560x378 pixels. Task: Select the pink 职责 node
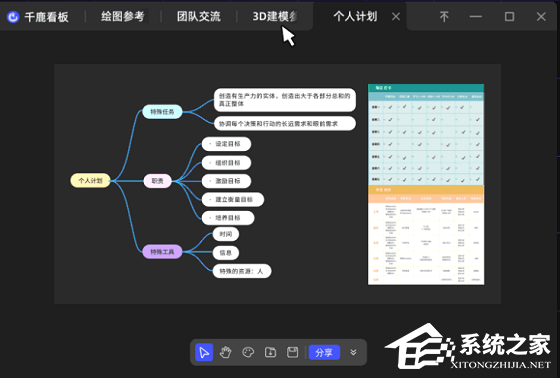coord(158,181)
